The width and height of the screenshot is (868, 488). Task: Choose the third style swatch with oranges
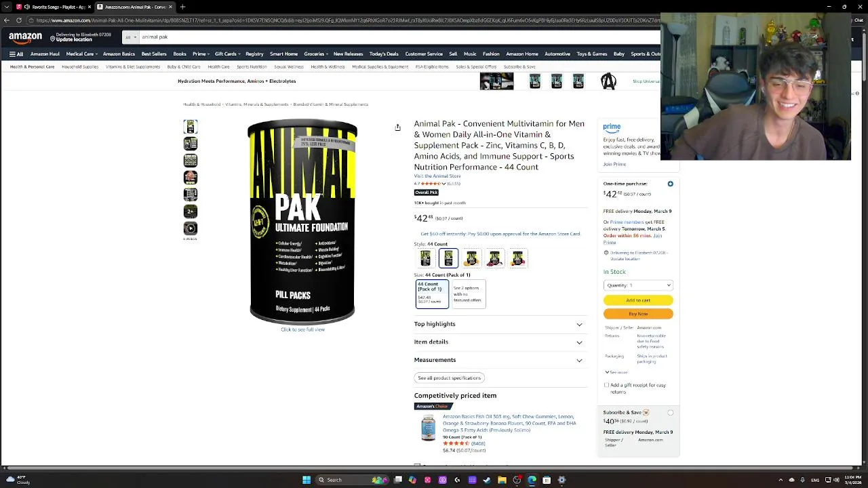[471, 258]
